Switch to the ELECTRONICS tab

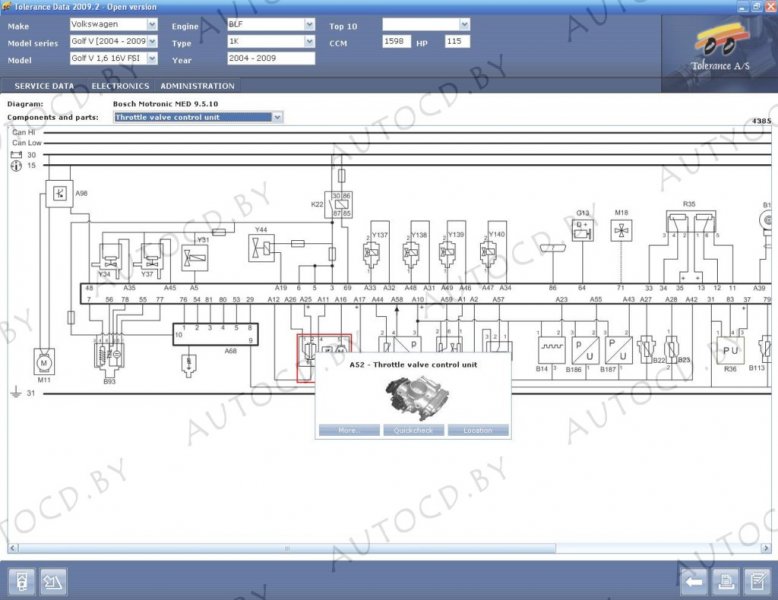point(120,86)
